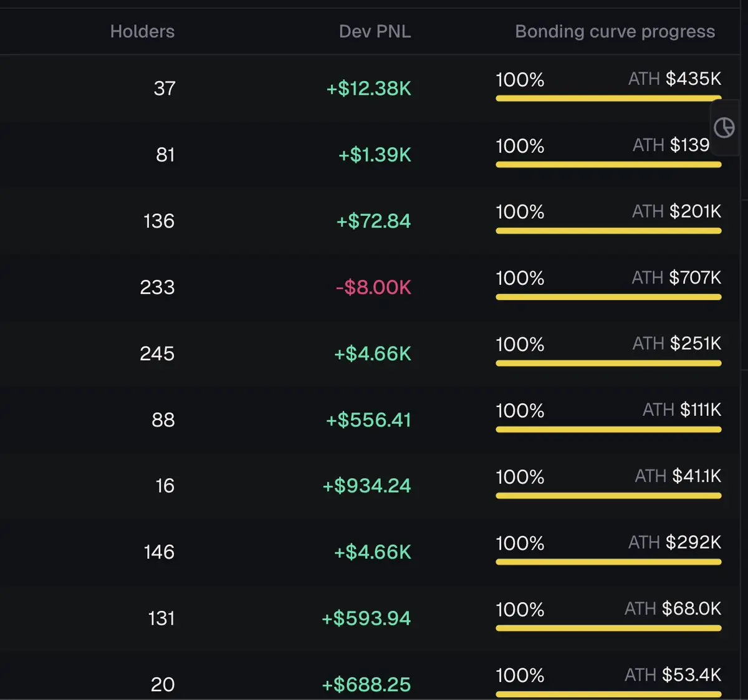Click the +$72.84 Dev PNL entry
The height and width of the screenshot is (700, 748).
pyautogui.click(x=373, y=221)
